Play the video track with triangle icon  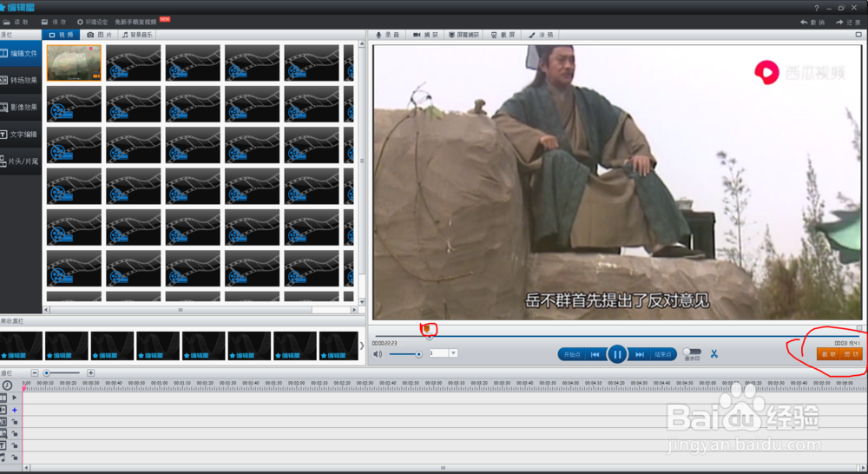pos(15,398)
